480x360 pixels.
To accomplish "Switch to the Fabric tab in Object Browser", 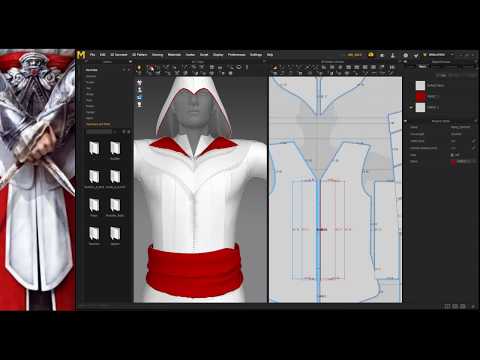I will pos(422,67).
